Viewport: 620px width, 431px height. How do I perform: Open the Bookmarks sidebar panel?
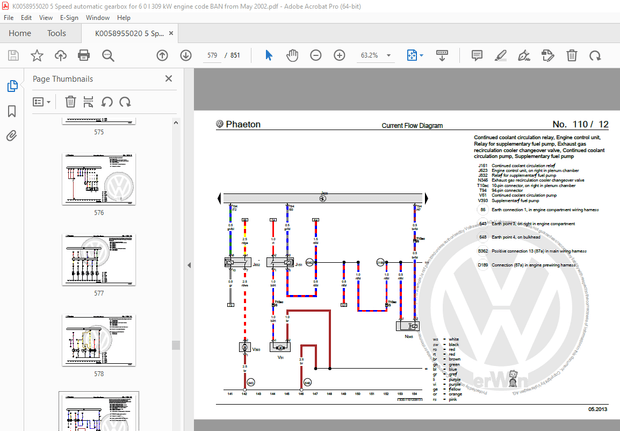12,111
